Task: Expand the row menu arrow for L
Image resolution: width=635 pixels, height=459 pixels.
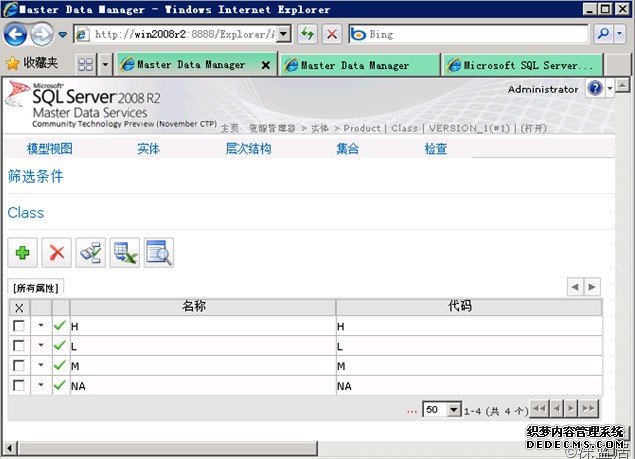Action: click(x=41, y=347)
